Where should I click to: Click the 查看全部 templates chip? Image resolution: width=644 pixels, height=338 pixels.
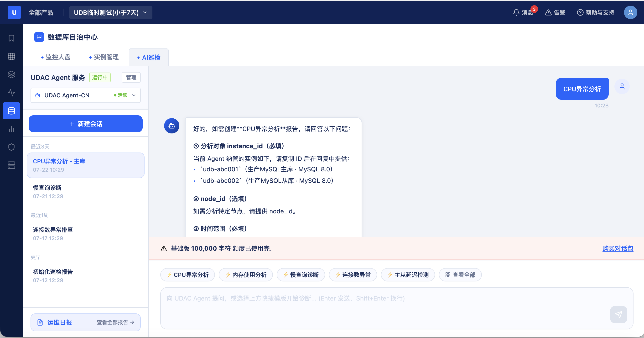click(x=461, y=275)
